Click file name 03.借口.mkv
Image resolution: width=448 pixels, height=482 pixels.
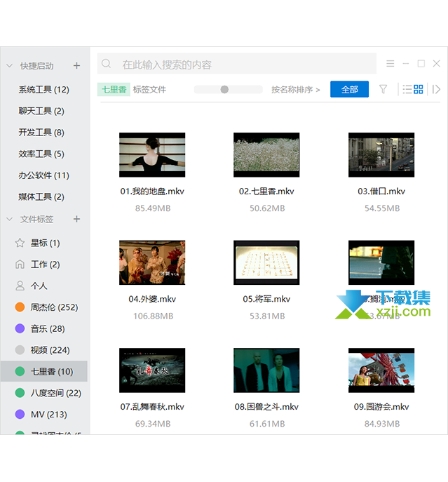[381, 192]
